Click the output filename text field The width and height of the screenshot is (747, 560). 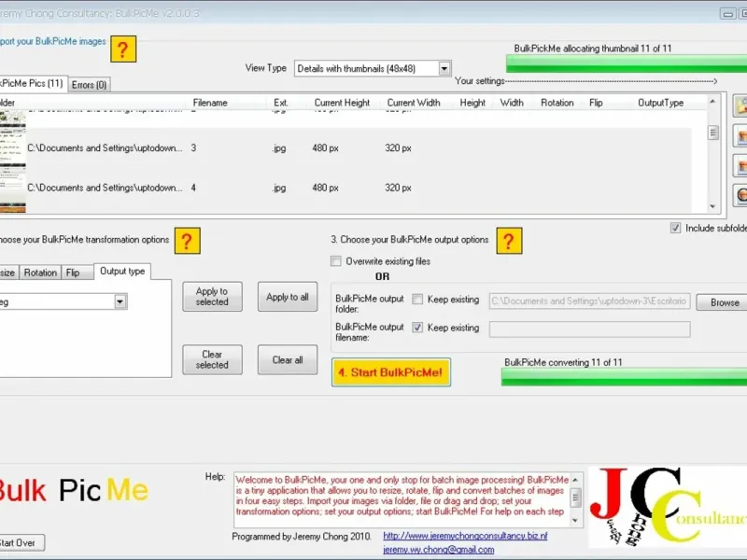tap(590, 329)
